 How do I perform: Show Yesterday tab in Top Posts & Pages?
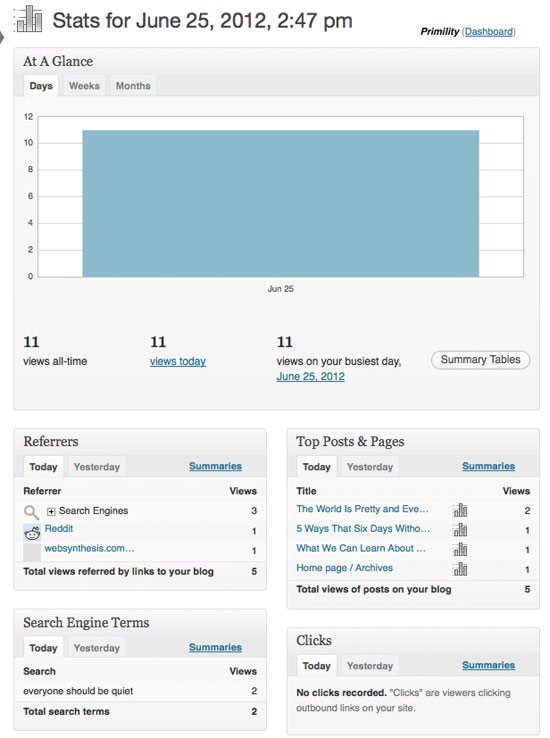click(370, 466)
